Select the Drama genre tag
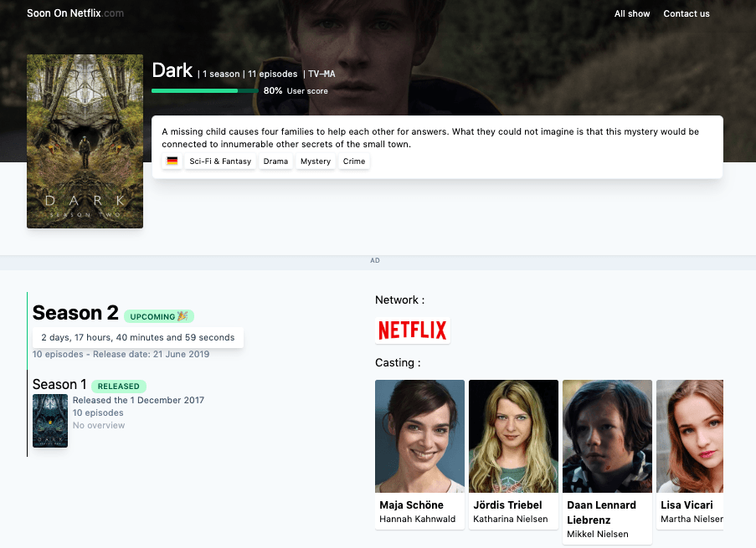This screenshot has height=548, width=756. pos(275,161)
